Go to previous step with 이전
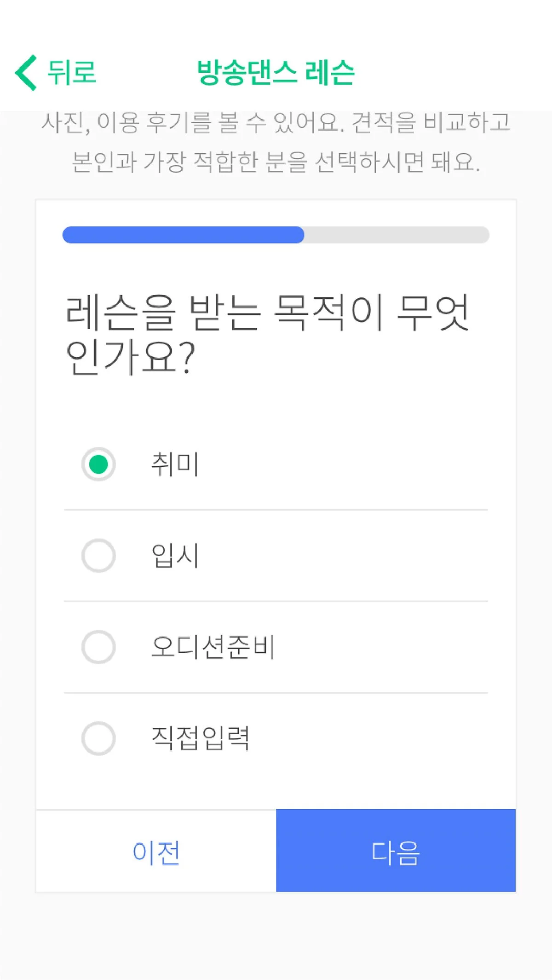This screenshot has width=552, height=980. click(156, 851)
